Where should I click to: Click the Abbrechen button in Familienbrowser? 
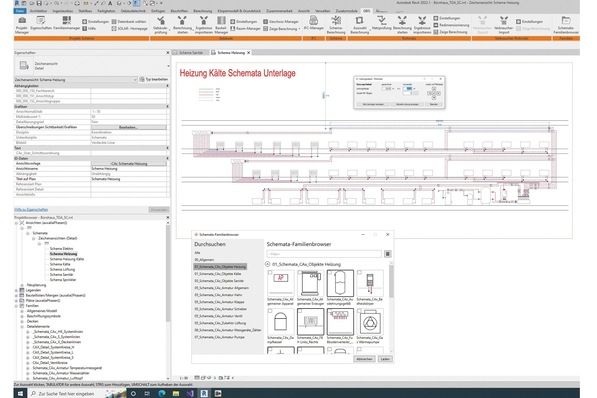tap(364, 359)
